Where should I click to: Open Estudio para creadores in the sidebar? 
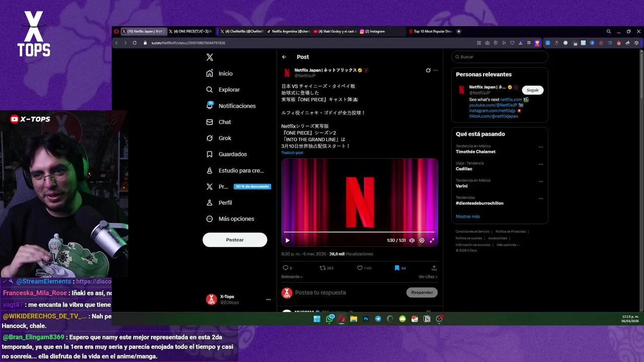[235, 170]
